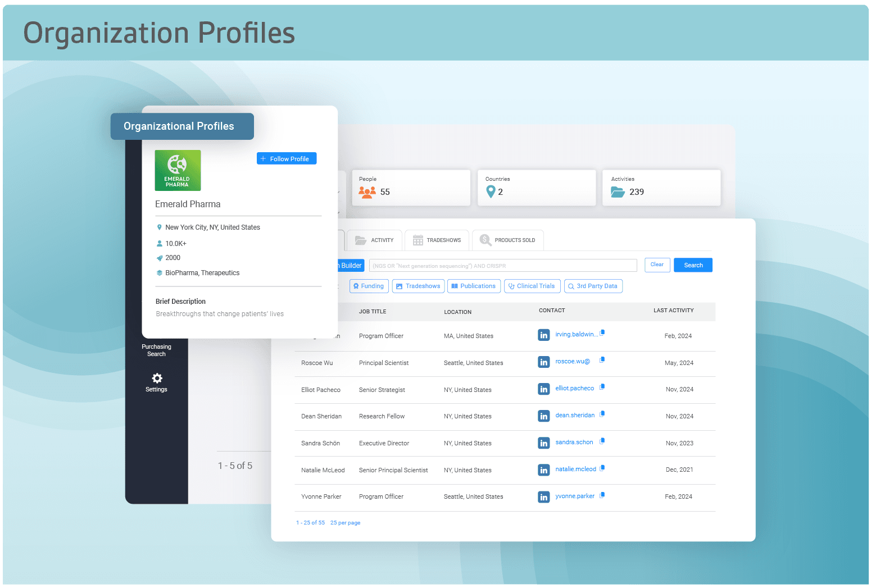Click the Activity tab folder icon
This screenshot has height=588, width=871.
coord(361,240)
